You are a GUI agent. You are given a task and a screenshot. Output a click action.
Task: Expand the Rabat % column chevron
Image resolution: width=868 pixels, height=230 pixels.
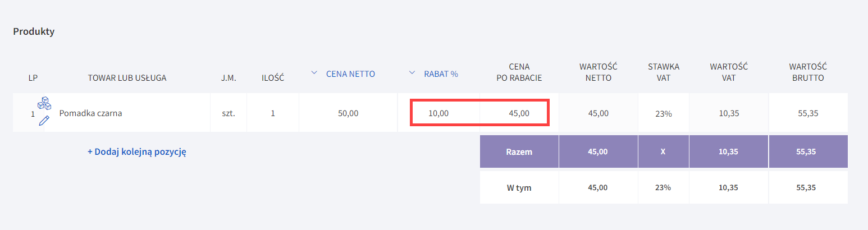point(412,73)
